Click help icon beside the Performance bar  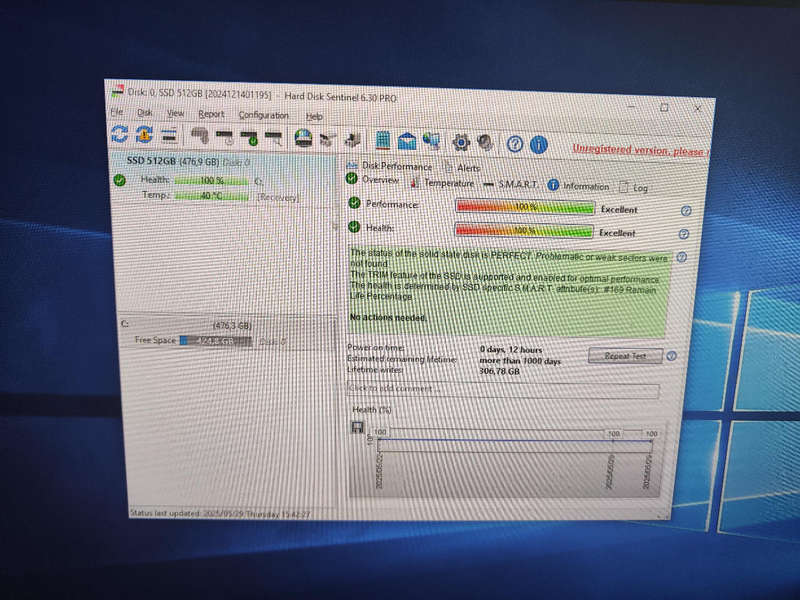point(686,211)
